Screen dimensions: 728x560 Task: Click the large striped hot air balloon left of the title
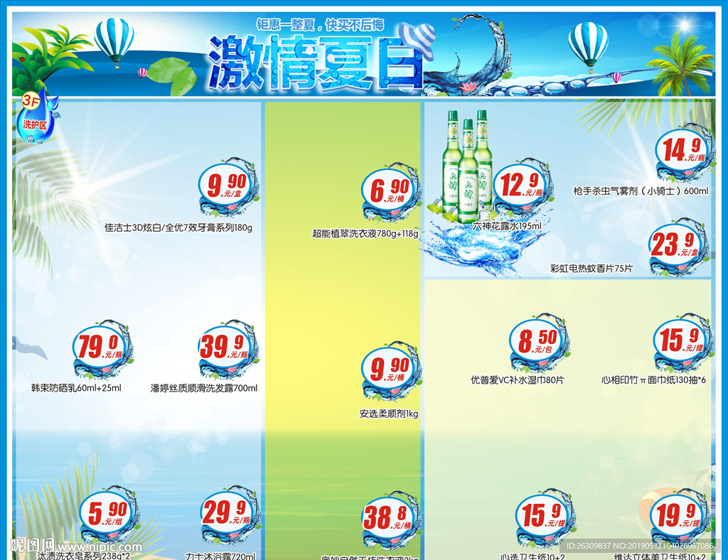tap(114, 42)
